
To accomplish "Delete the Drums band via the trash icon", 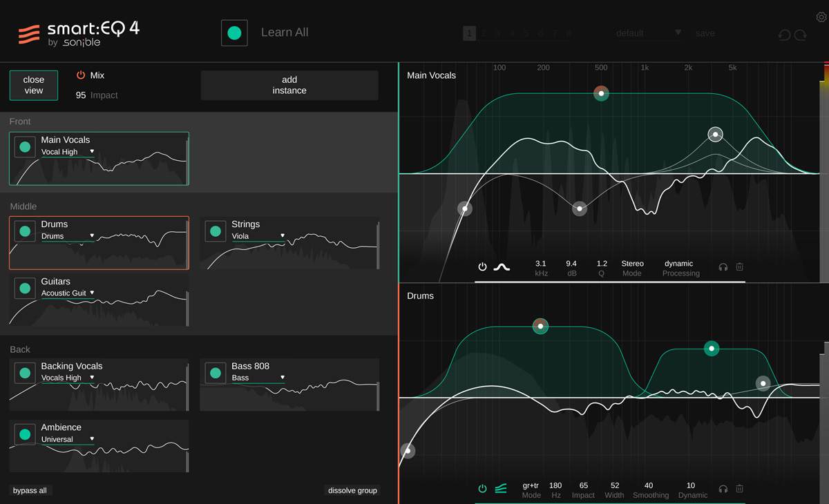I will (739, 488).
